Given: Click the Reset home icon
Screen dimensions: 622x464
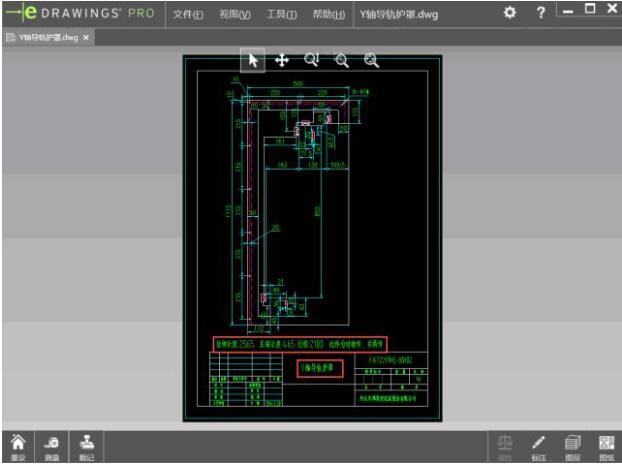Looking at the screenshot, I should pos(17,445).
